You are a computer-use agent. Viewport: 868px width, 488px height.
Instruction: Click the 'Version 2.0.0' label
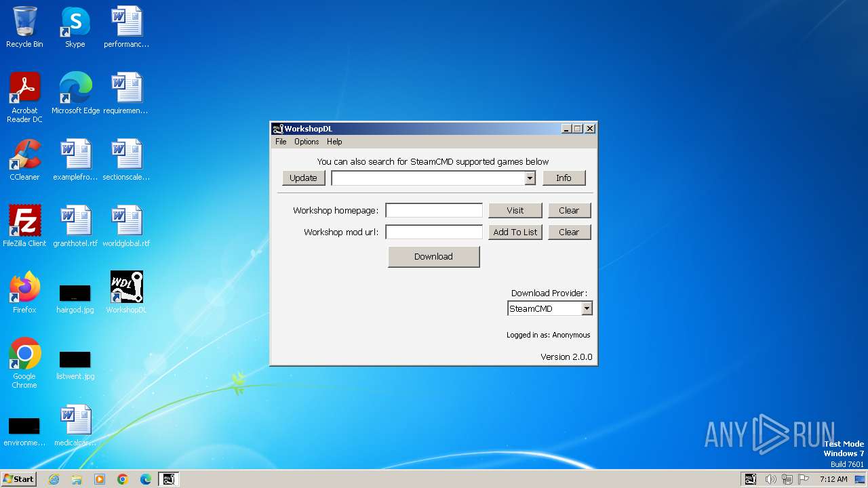[x=566, y=357]
